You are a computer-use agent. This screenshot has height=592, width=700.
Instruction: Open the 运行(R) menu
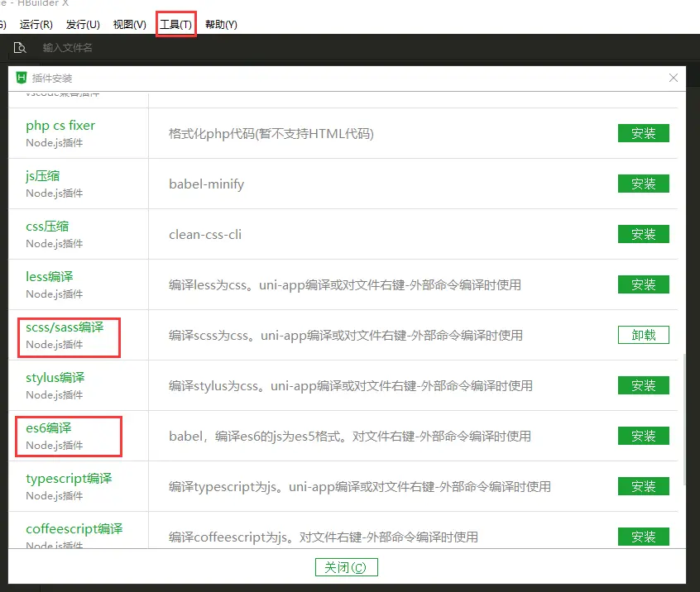tap(36, 25)
